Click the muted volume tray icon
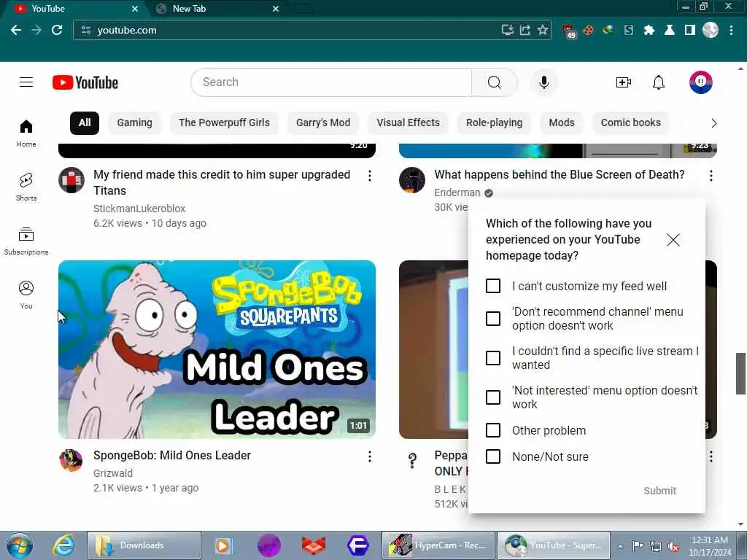747x560 pixels. [673, 546]
